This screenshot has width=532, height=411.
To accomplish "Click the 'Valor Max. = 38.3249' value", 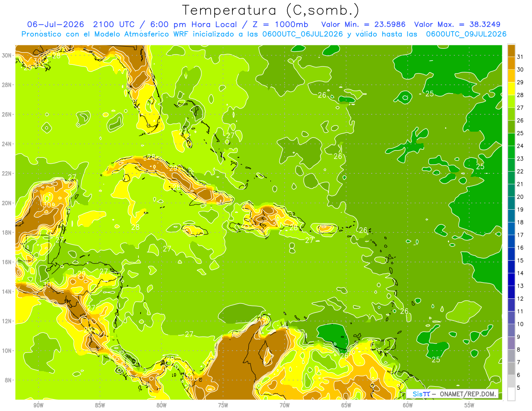I will [458, 24].
